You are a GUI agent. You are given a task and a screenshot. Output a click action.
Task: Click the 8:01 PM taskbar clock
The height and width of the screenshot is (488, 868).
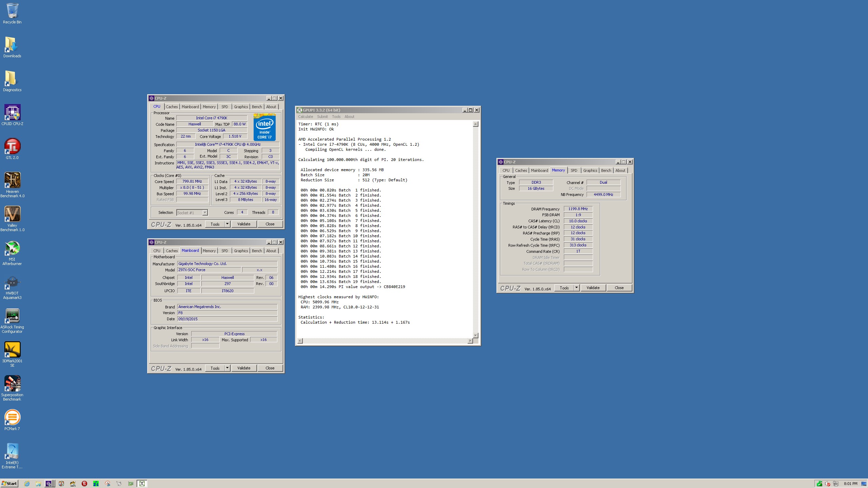(850, 484)
